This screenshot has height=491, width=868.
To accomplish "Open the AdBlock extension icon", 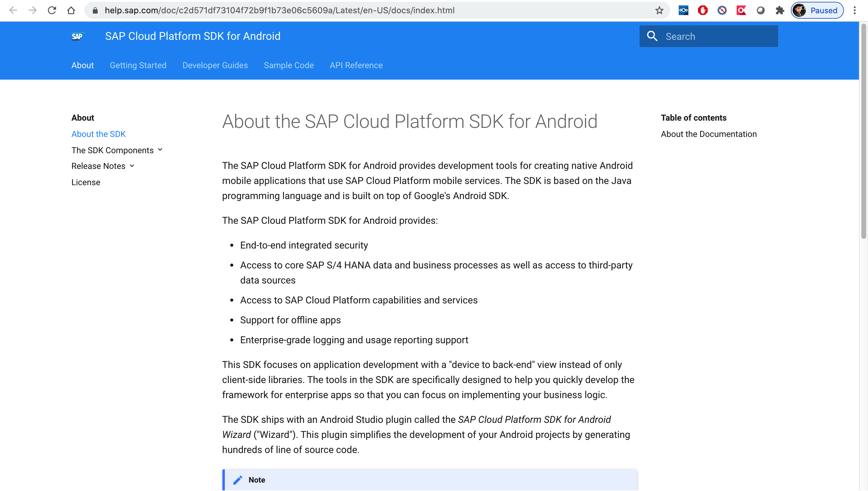I will pyautogui.click(x=703, y=10).
